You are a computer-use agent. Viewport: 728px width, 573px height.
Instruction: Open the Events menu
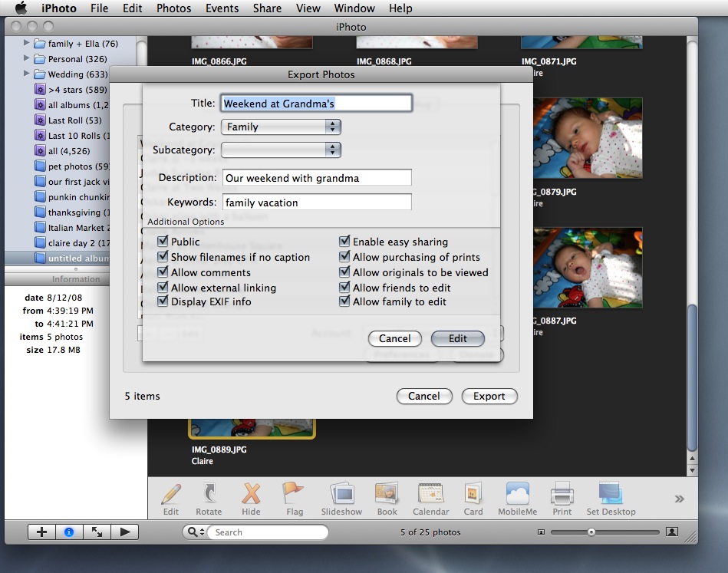click(x=222, y=8)
